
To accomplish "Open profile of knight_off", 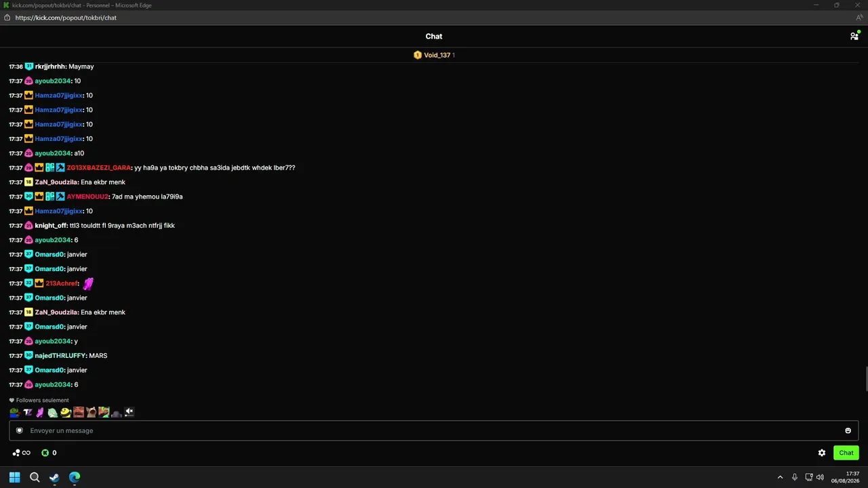I will 51,226.
